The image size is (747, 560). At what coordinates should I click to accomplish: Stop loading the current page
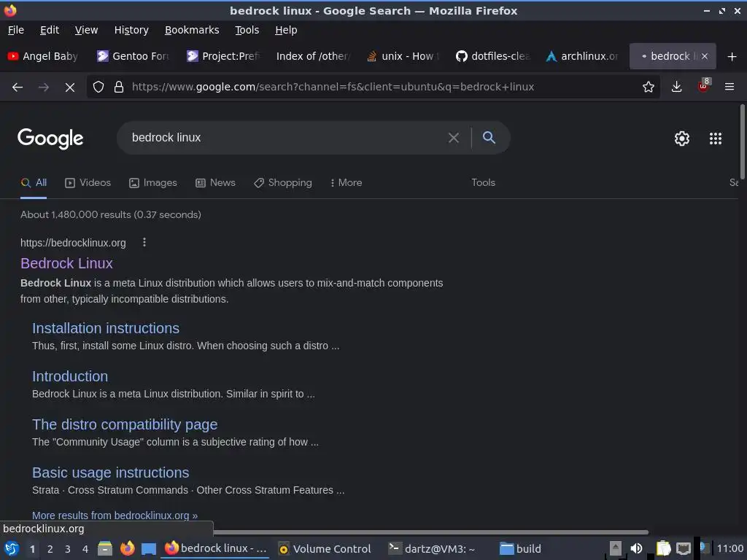coord(69,87)
